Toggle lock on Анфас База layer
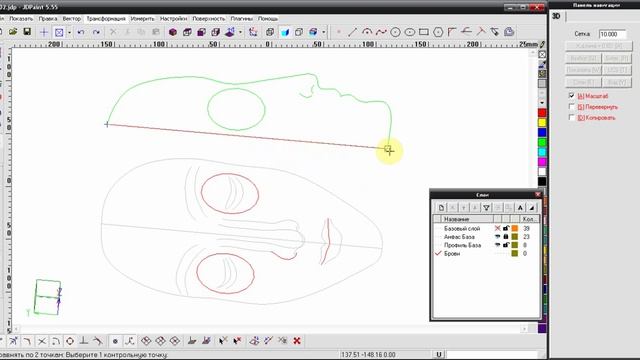 pyautogui.click(x=506, y=237)
